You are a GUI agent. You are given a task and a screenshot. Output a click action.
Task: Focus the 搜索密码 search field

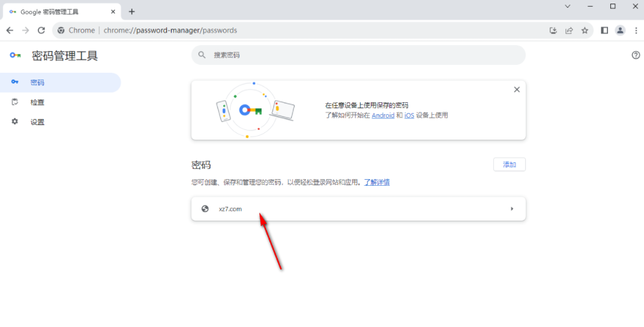point(358,55)
